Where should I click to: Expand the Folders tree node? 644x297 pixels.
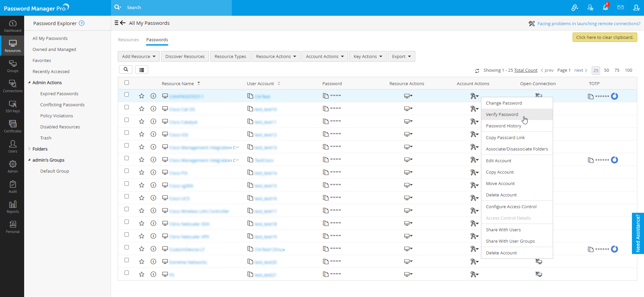coord(30,149)
